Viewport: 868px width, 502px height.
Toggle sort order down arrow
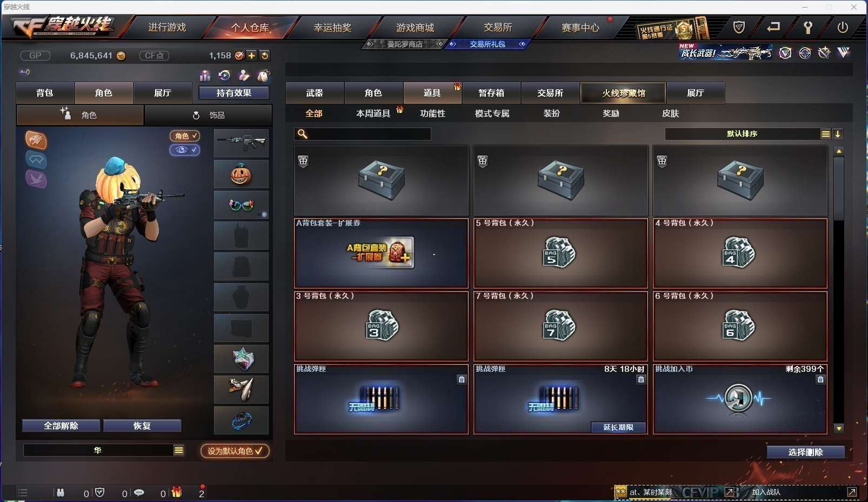pos(838,134)
